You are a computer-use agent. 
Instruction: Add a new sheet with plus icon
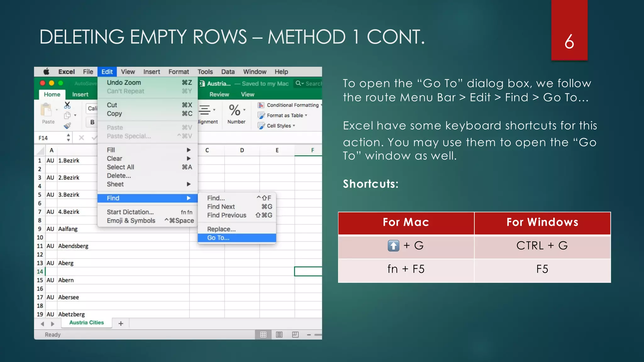coord(121,323)
